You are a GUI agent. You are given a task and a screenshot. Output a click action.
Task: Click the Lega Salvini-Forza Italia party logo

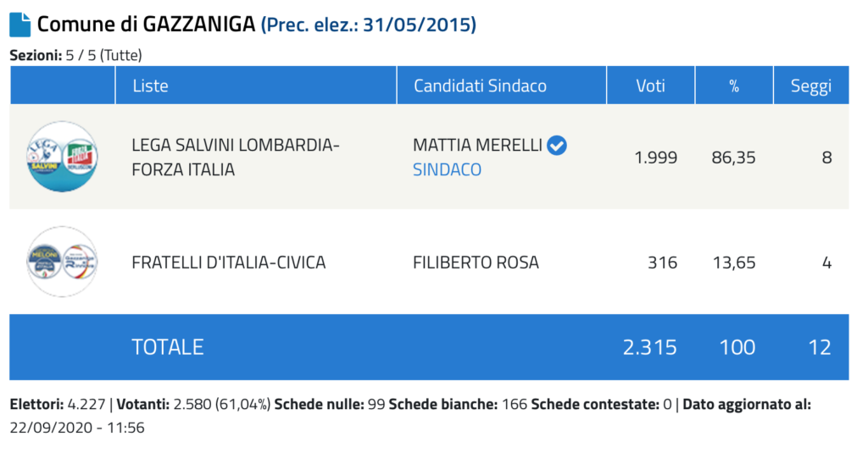click(x=63, y=157)
